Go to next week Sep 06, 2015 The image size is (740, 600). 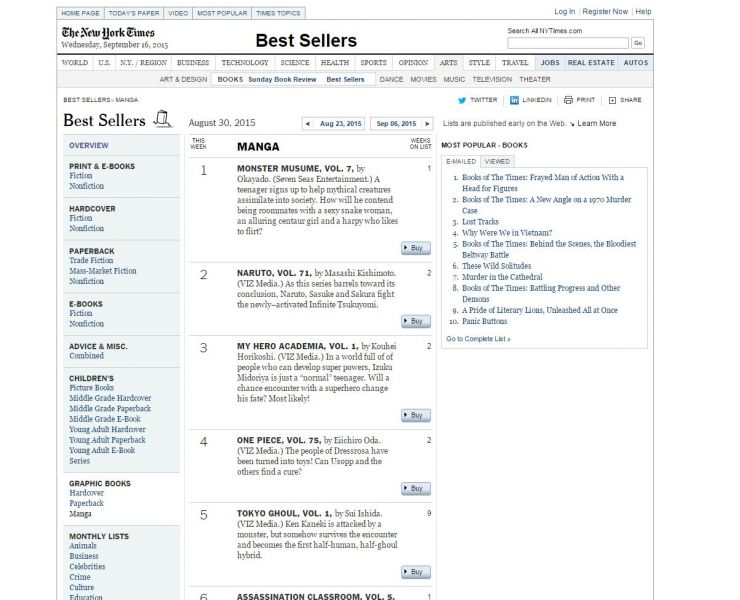[x=395, y=124]
